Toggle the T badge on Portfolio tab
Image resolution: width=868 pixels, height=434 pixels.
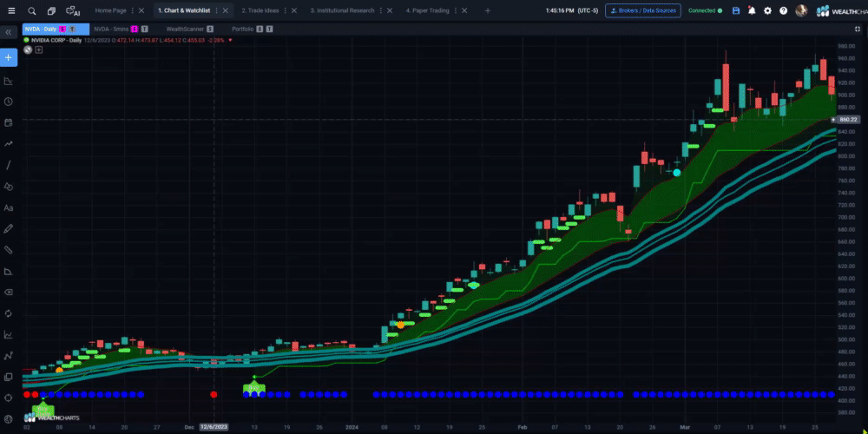tap(269, 29)
